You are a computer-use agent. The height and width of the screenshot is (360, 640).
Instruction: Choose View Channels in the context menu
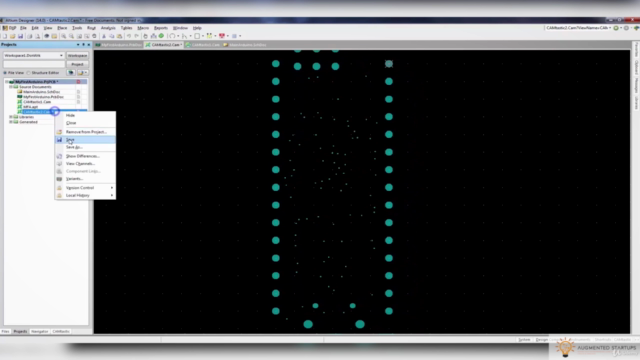(x=85, y=164)
